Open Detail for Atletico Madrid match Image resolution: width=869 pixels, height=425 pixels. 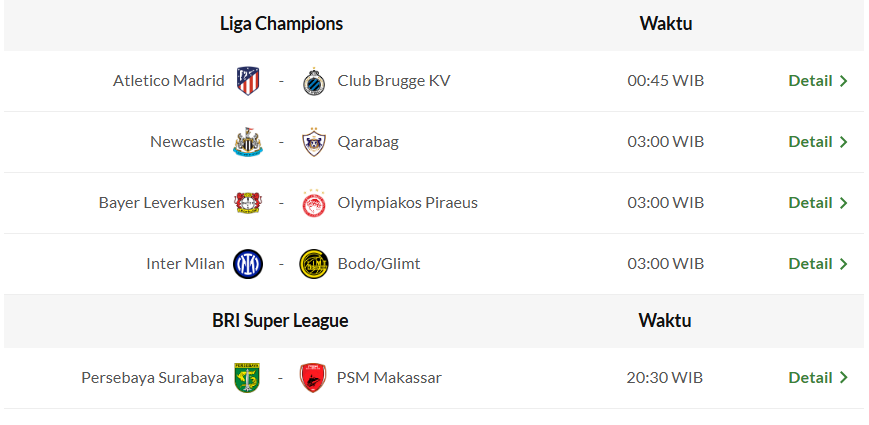(817, 81)
